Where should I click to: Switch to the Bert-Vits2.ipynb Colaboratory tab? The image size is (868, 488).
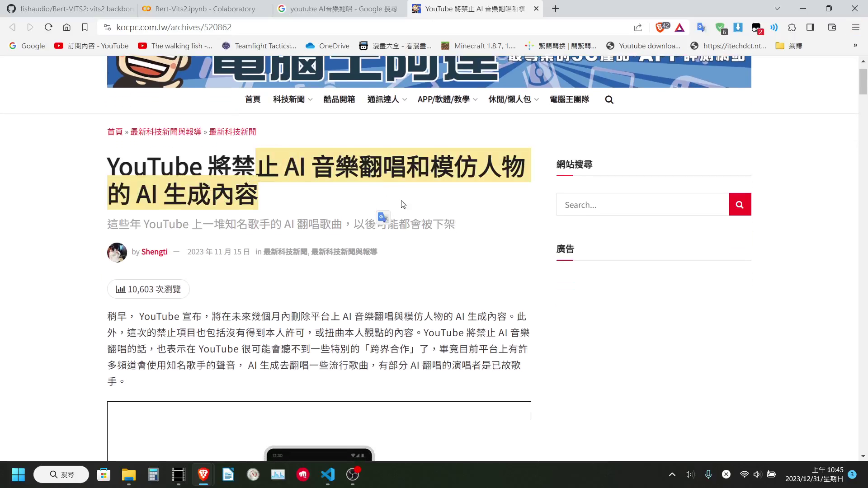(x=205, y=9)
